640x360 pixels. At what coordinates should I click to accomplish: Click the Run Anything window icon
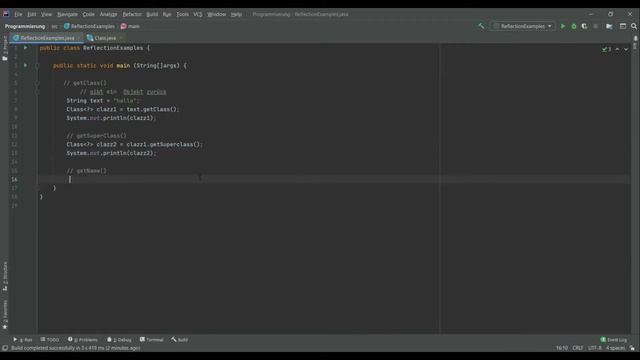point(623,26)
